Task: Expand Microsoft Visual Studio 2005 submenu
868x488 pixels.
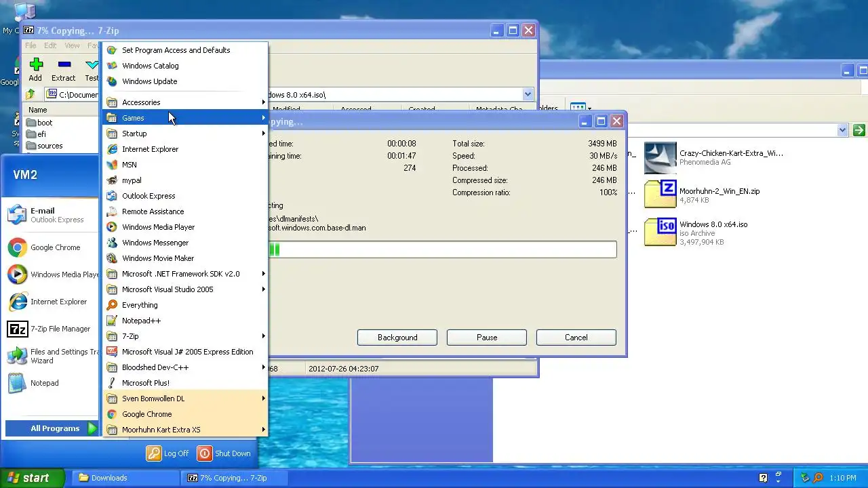Action: click(185, 289)
